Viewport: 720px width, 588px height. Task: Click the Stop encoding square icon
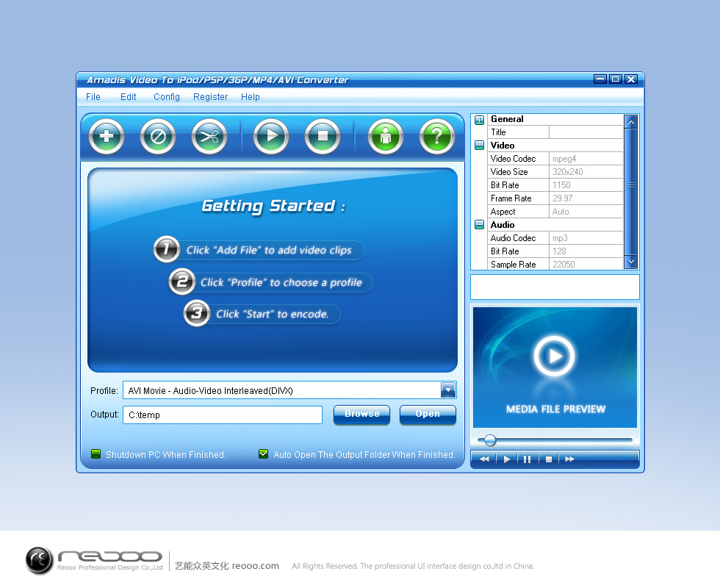click(323, 137)
